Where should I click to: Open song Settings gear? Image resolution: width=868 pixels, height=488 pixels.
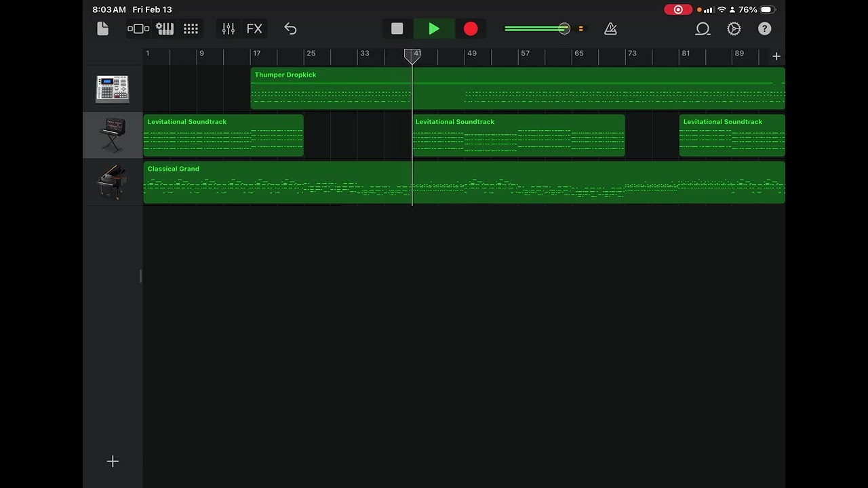coord(734,28)
